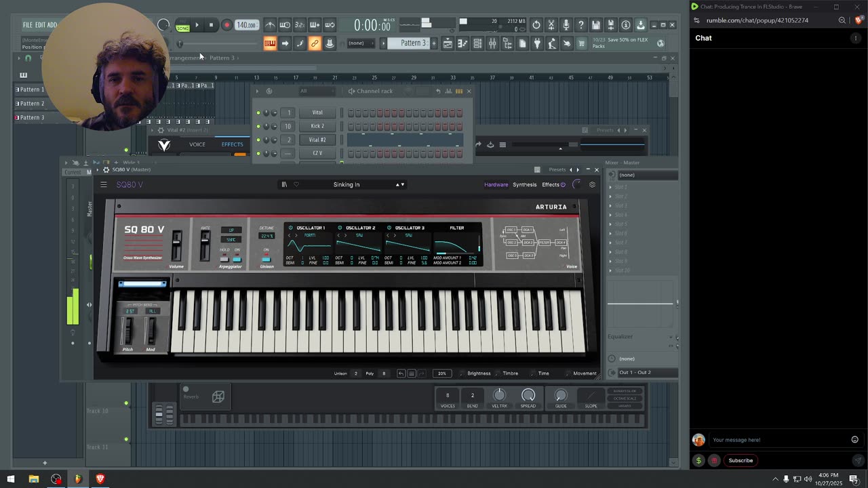This screenshot has height=488, width=868.
Task: Toggle the Unison ON button
Action: (267, 258)
